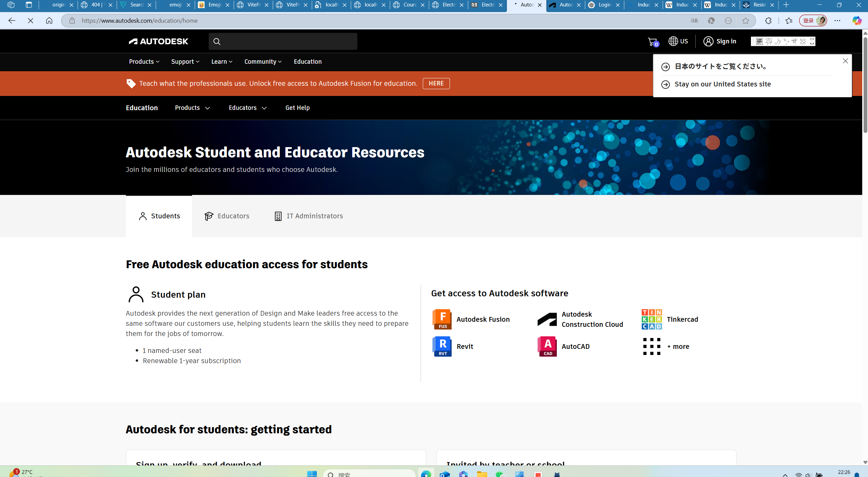Select the Students tab
Image resolution: width=868 pixels, height=477 pixels.
(x=159, y=216)
